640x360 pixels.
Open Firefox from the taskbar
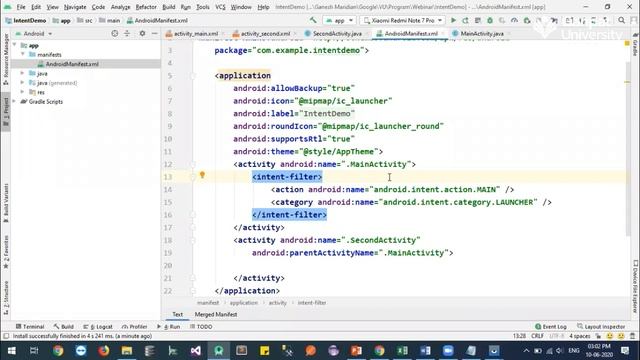pyautogui.click(x=104, y=351)
